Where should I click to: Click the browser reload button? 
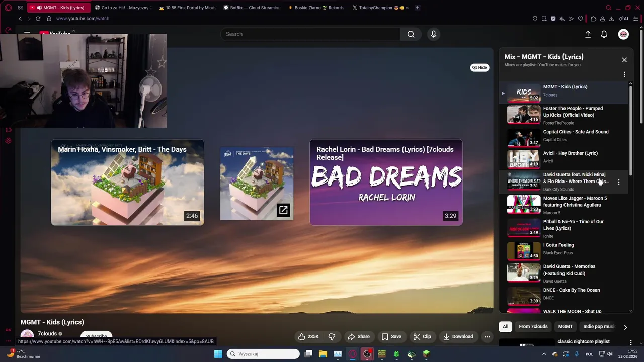pyautogui.click(x=38, y=19)
